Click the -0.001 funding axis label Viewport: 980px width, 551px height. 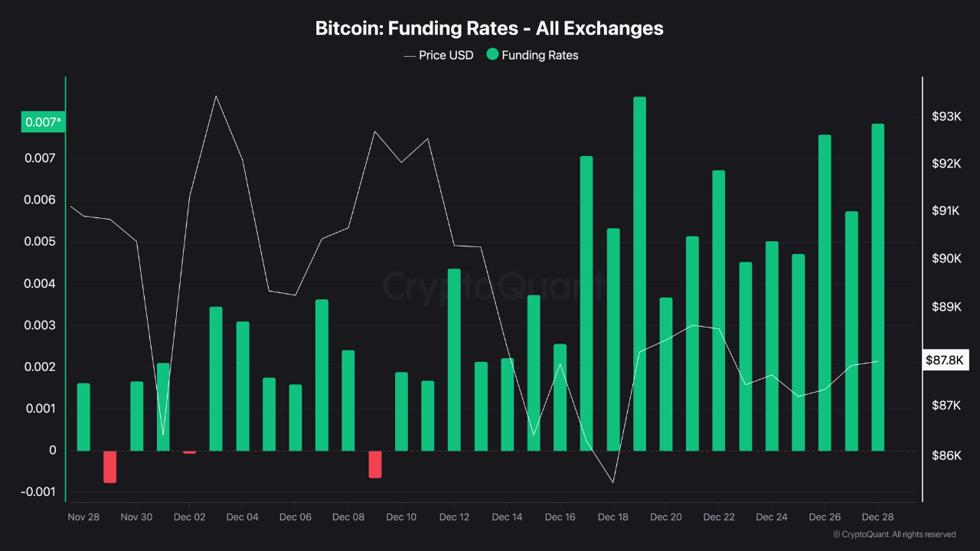[x=41, y=492]
